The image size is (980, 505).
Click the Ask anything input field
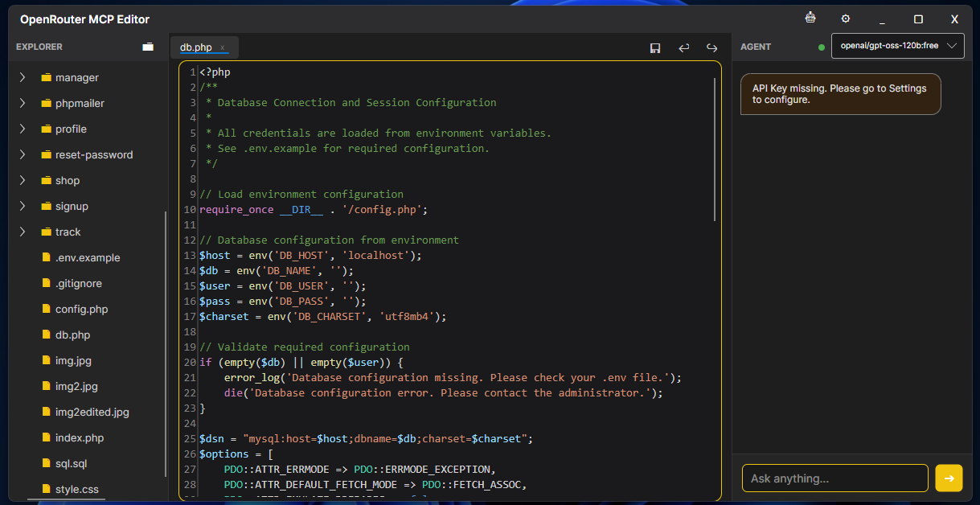(834, 478)
